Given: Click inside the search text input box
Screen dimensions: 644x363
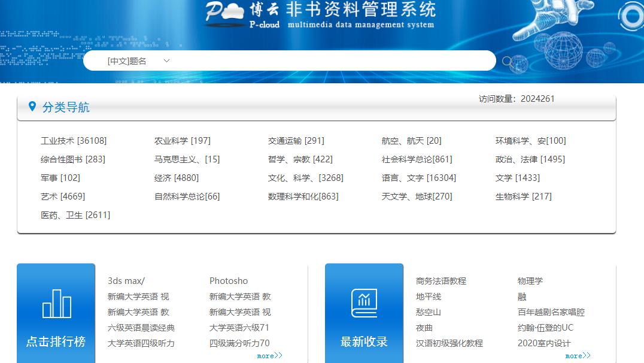Looking at the screenshot, I should point(329,61).
